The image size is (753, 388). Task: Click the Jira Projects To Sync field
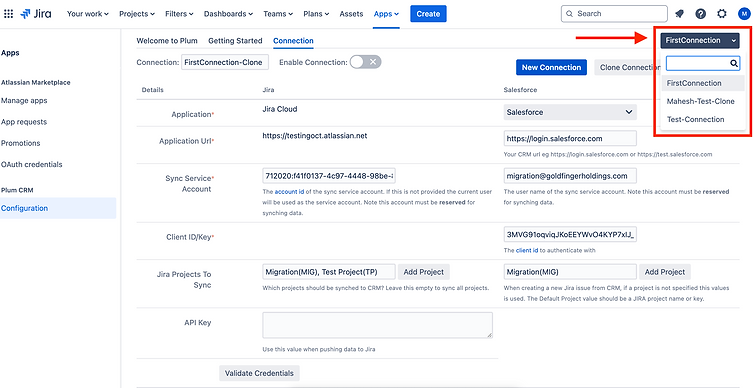(329, 272)
